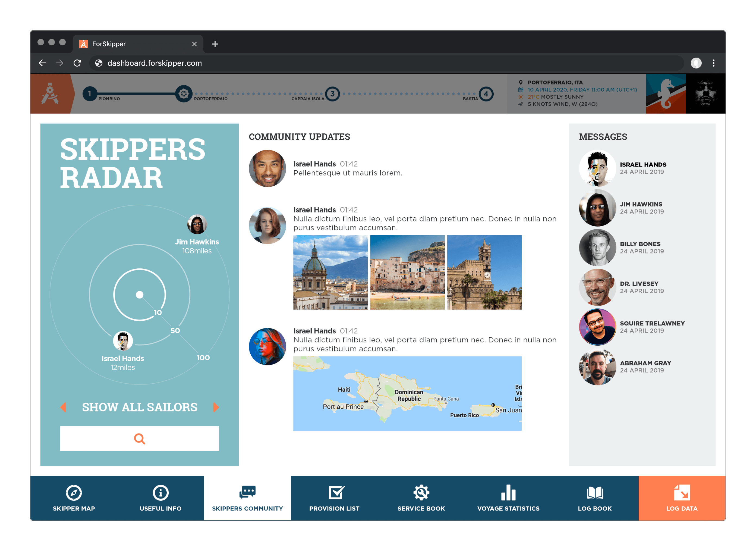Open the Haiti map thumbnail
Image resolution: width=756 pixels, height=551 pixels.
pos(407,393)
